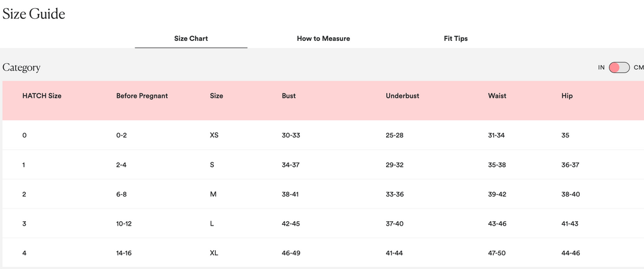The image size is (644, 269).
Task: Click the HATCH Size column header
Action: (42, 96)
